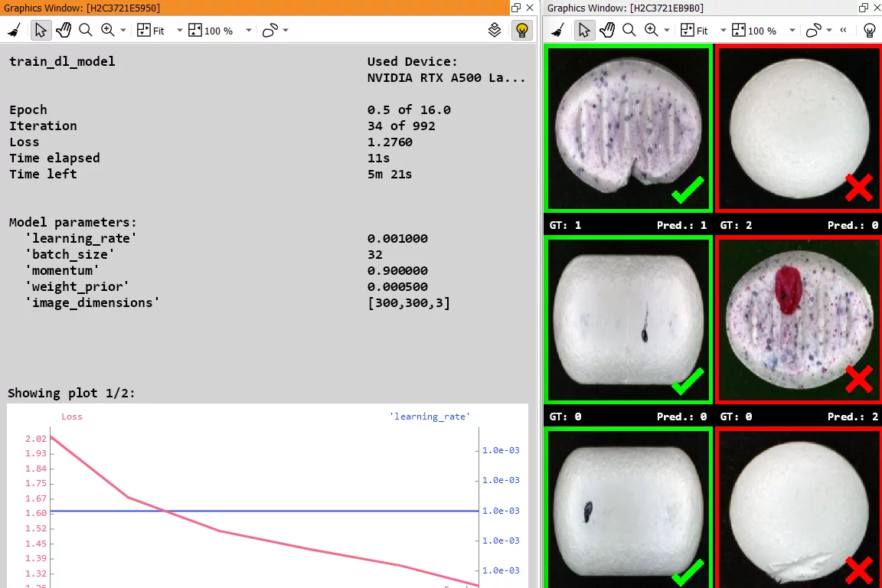Clear the right graphics window with broom
882x588 pixels.
point(557,31)
